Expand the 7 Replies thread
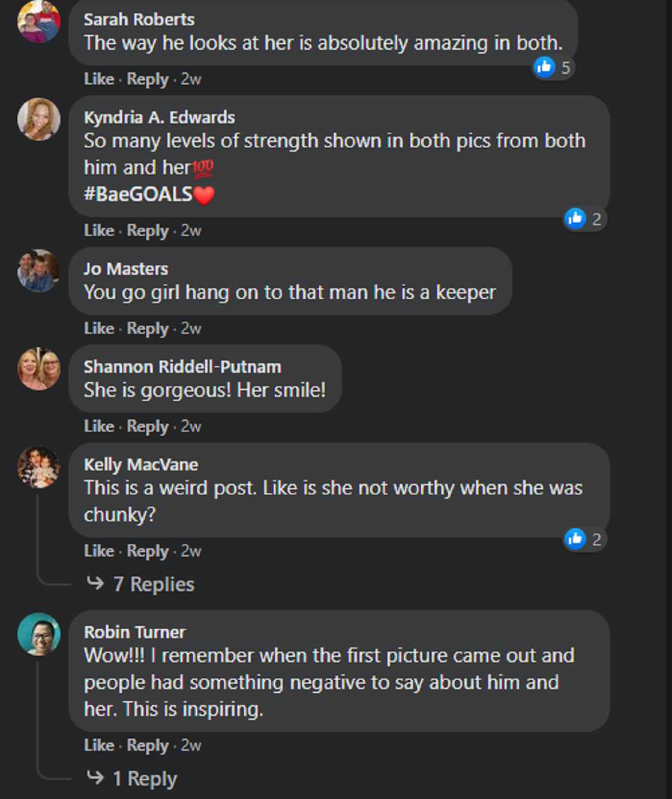Viewport: 672px width, 799px height. (x=153, y=584)
